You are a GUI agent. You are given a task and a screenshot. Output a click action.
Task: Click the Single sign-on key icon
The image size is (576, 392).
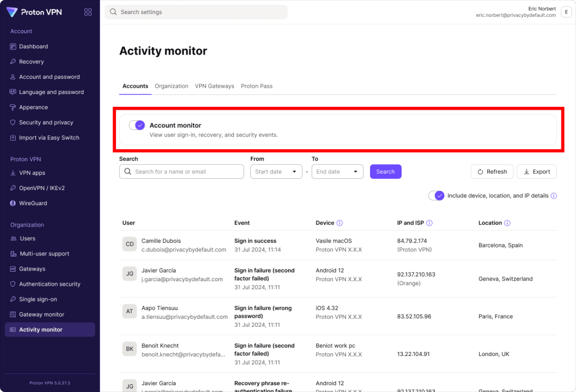[x=13, y=299]
